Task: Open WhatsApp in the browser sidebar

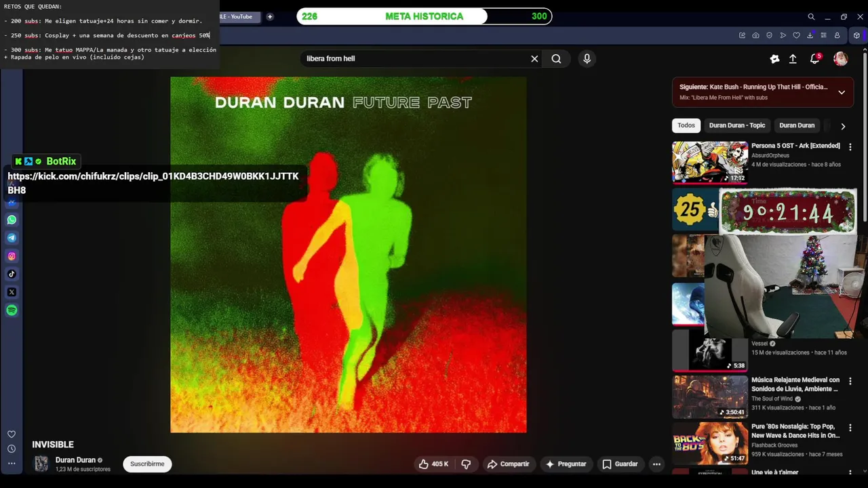Action: [x=12, y=220]
